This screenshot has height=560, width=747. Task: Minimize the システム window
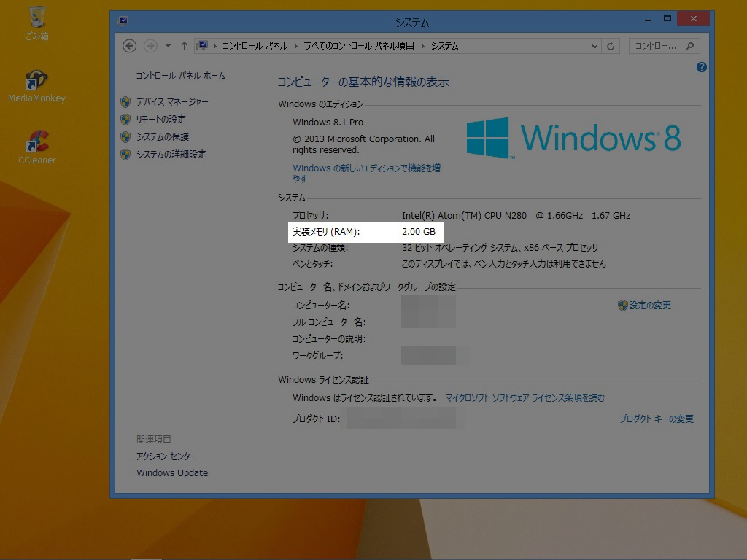click(648, 20)
